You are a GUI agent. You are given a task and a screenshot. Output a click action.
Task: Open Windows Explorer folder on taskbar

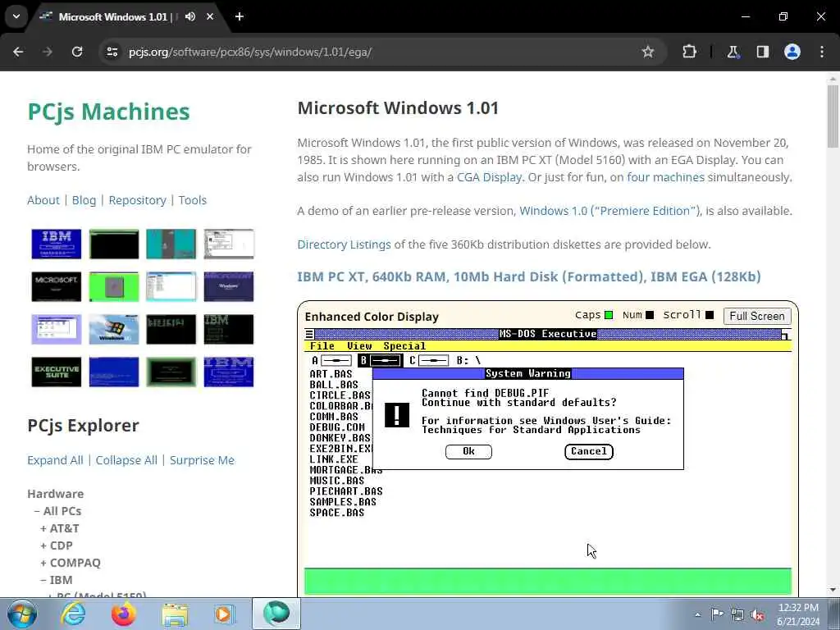click(x=176, y=614)
